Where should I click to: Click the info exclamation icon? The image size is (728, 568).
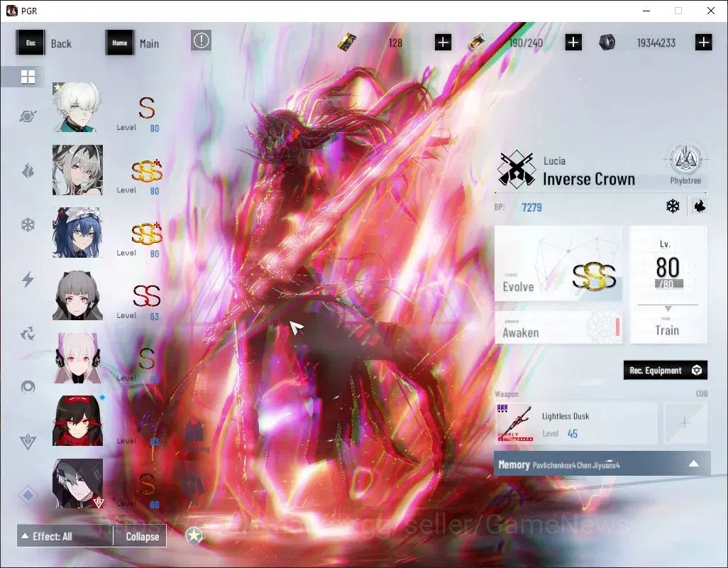coord(201,41)
